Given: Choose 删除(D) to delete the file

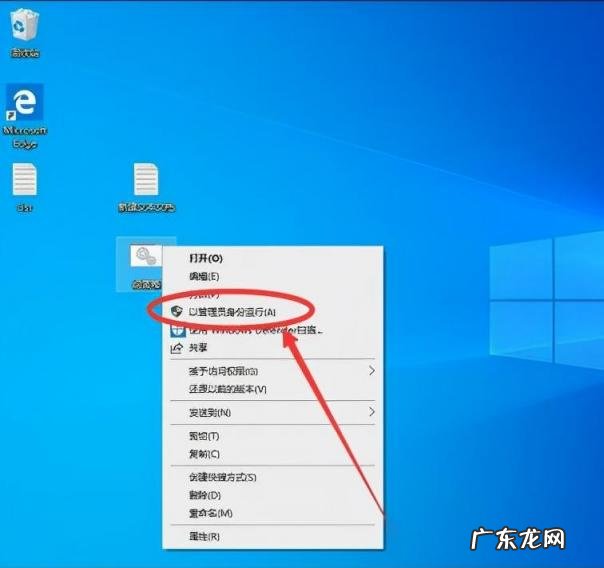Looking at the screenshot, I should tap(205, 495).
